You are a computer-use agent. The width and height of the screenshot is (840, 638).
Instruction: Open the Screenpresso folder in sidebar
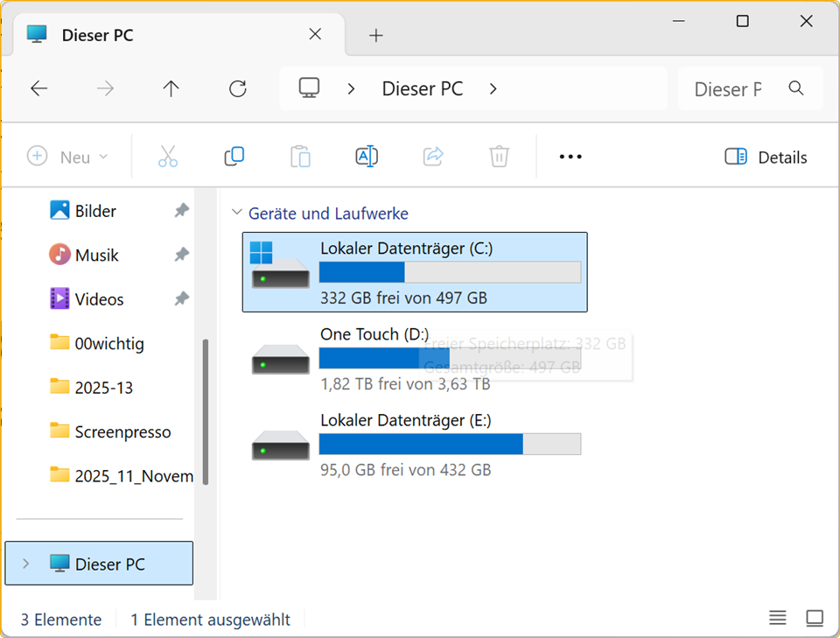(x=122, y=431)
